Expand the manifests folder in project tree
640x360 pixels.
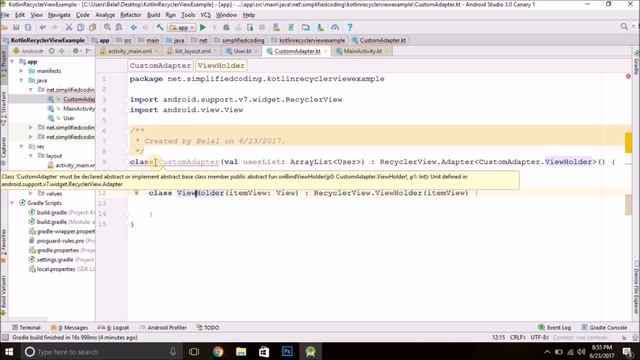pos(21,71)
